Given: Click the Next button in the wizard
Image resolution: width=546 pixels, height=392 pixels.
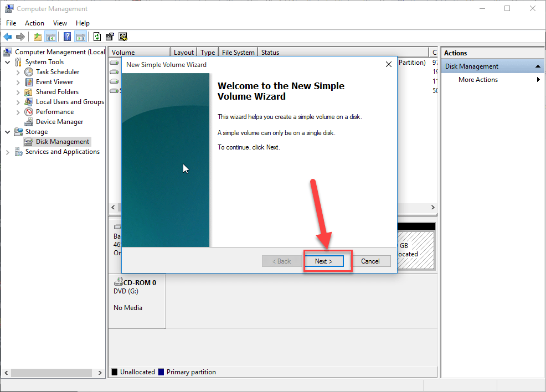Looking at the screenshot, I should (x=323, y=261).
